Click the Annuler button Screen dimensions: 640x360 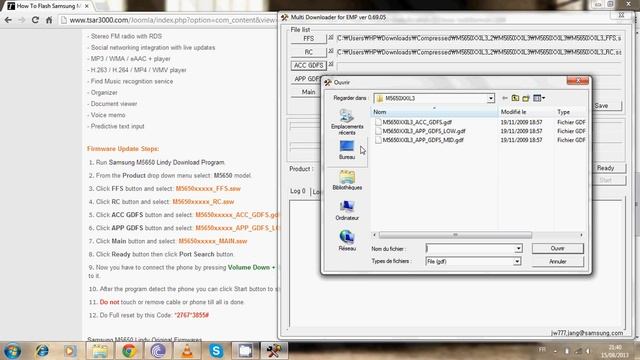(x=558, y=261)
